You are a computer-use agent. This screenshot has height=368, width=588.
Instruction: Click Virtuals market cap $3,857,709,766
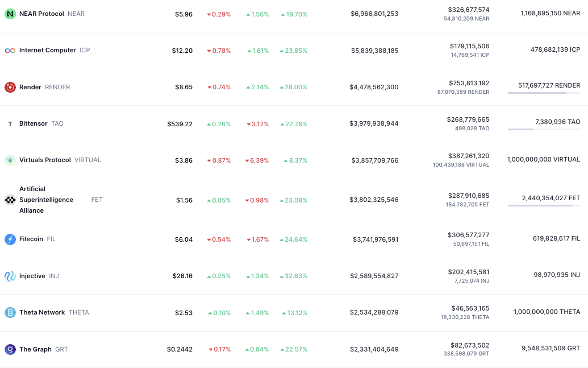(x=375, y=160)
